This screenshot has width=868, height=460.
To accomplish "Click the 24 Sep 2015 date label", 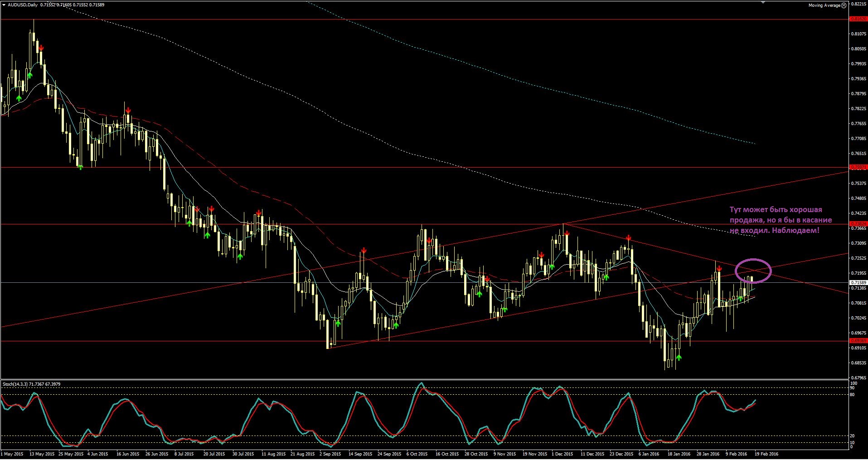I will (389, 454).
